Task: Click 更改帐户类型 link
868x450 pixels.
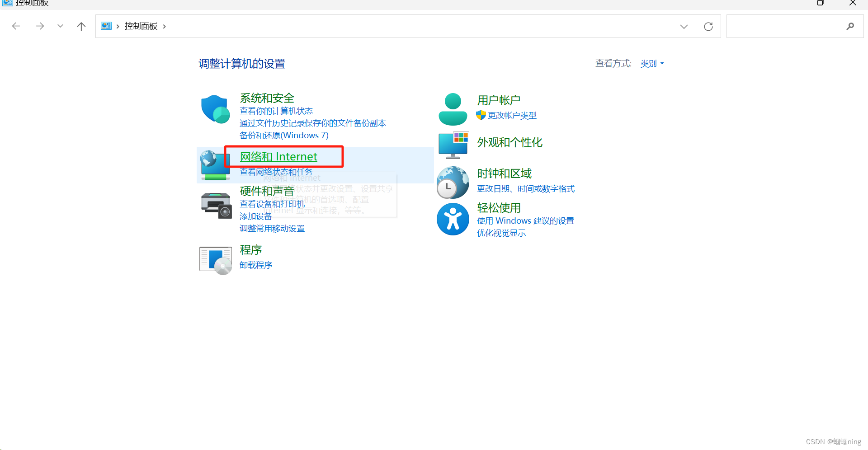Action: pos(512,116)
